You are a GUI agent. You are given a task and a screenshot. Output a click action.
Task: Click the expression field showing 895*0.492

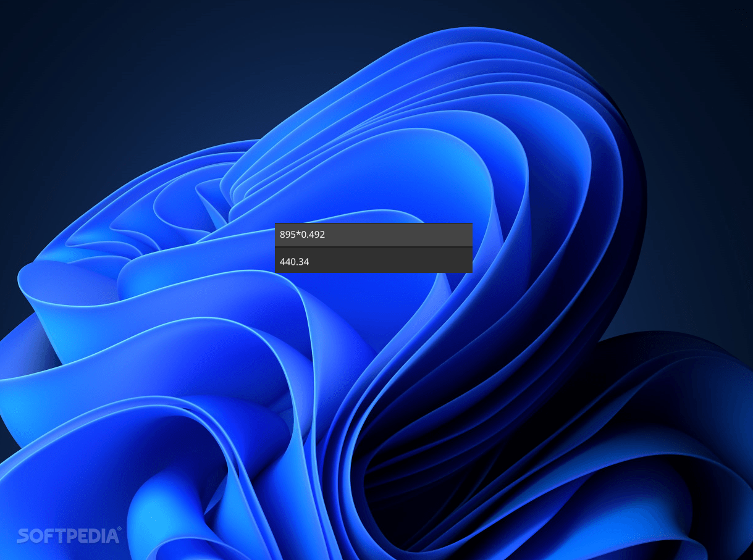pos(374,235)
